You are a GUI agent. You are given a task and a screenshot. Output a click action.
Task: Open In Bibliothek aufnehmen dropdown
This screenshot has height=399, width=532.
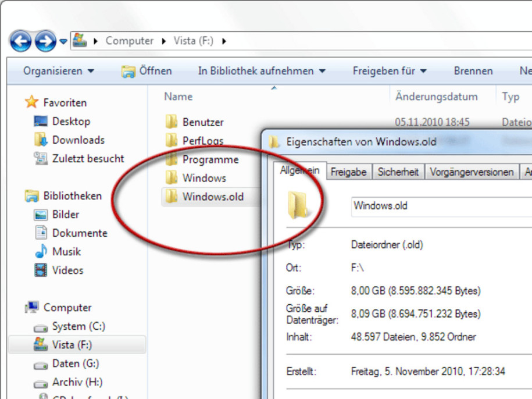coord(262,71)
